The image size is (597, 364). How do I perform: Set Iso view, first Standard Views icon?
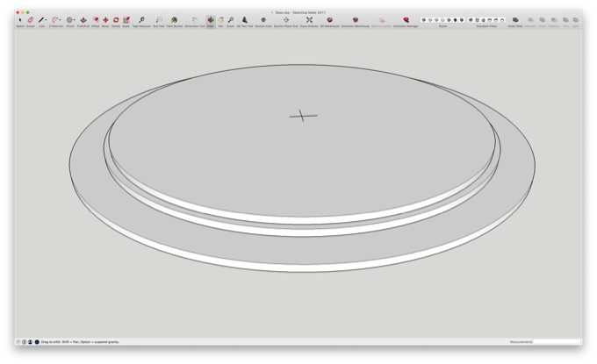click(x=471, y=20)
